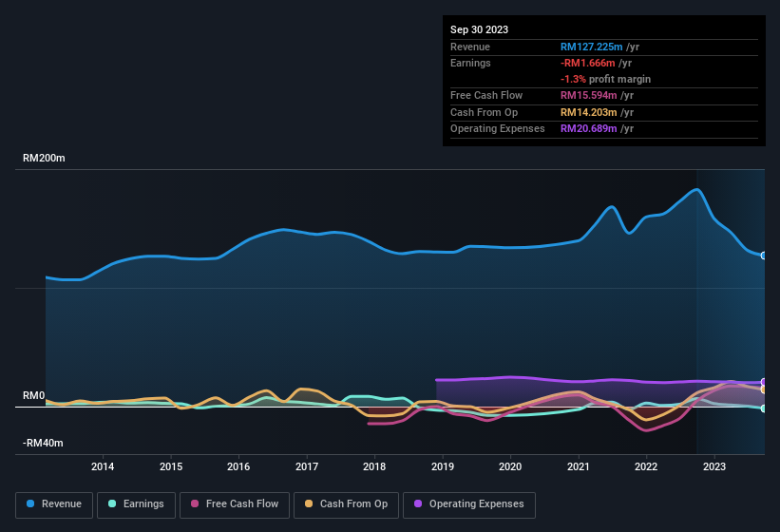Click the 2020 x-axis label
The image size is (780, 532).
click(x=510, y=466)
